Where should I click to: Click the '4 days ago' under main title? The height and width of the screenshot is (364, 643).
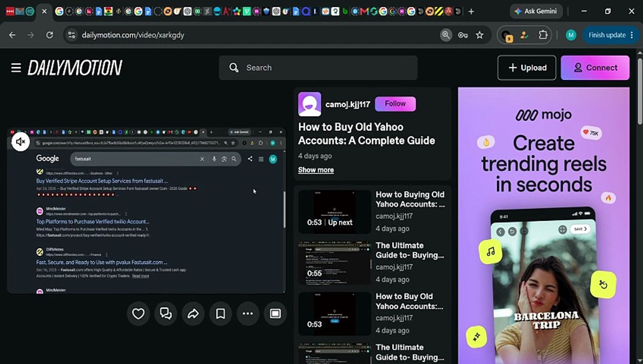[x=315, y=156]
